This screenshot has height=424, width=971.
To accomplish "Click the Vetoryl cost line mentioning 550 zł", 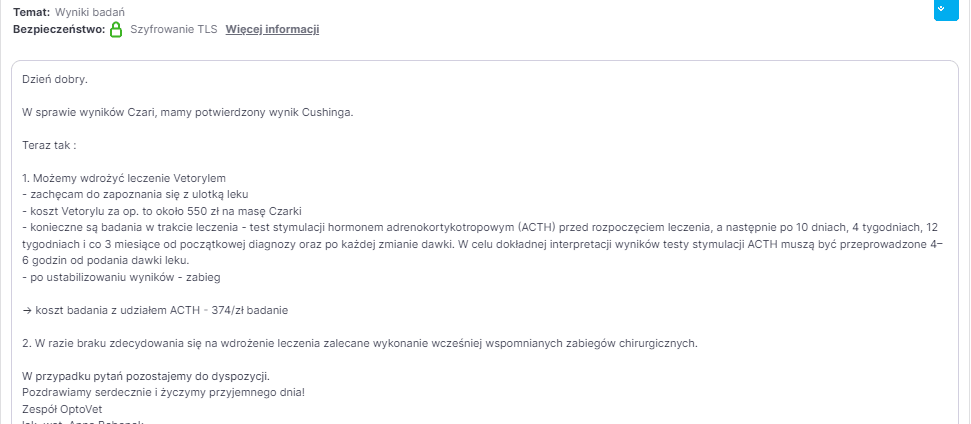I will tap(162, 211).
